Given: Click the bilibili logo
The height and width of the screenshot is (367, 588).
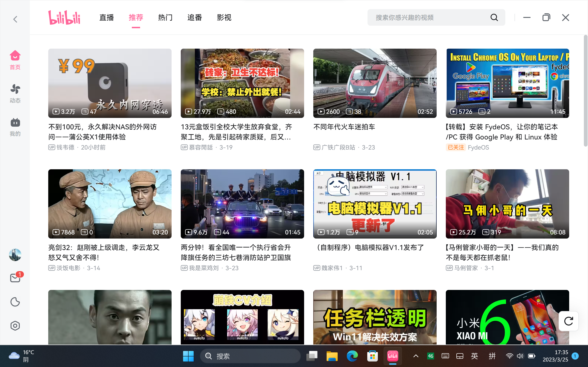Looking at the screenshot, I should tap(64, 17).
